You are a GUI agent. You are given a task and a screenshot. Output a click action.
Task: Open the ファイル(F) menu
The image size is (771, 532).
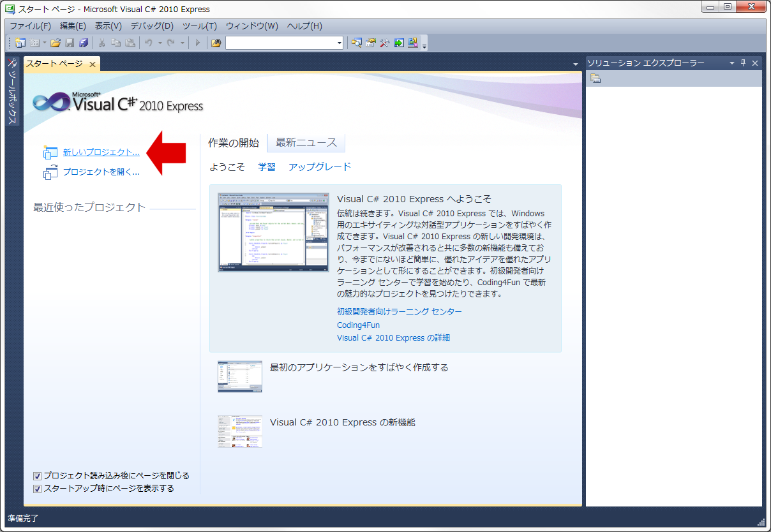tap(30, 26)
